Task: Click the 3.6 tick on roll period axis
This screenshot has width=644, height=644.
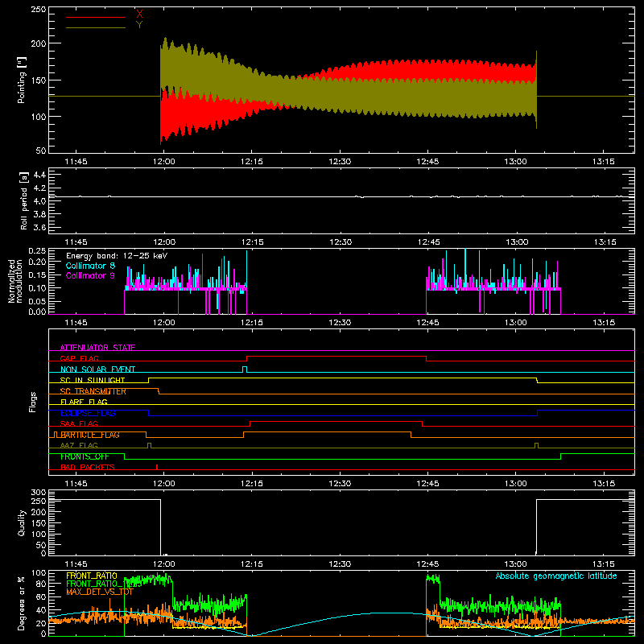Action: (39, 228)
